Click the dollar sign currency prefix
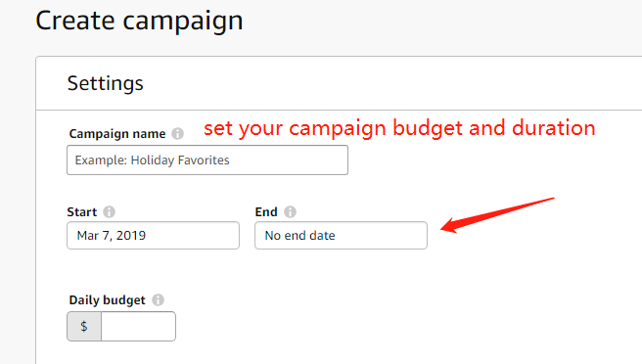The image size is (642, 364). pos(84,327)
